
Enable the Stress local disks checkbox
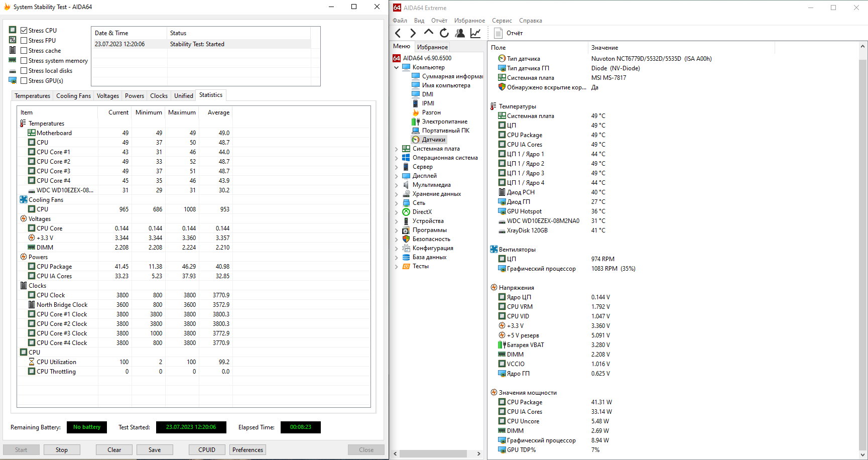[x=24, y=71]
